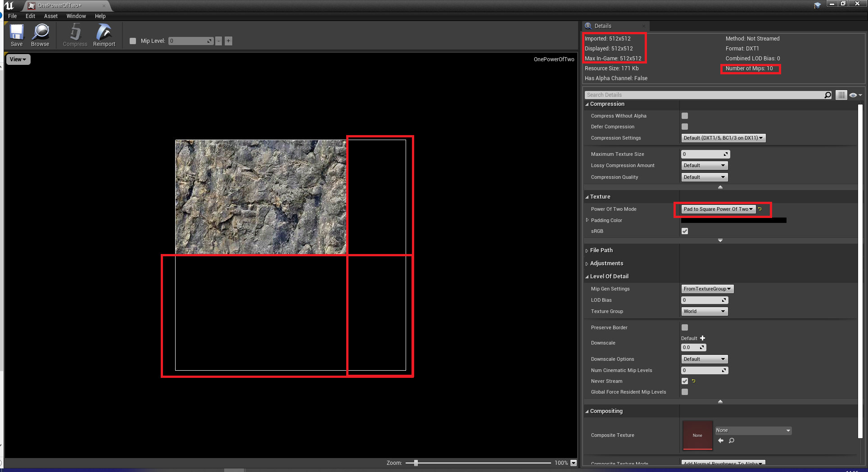Expand the File Path section
Viewport: 868px width, 472px height.
click(x=587, y=250)
